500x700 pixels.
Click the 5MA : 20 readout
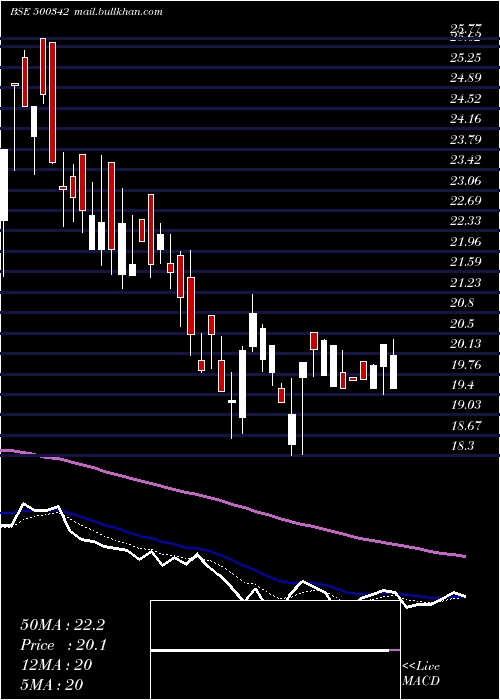pyautogui.click(x=52, y=685)
